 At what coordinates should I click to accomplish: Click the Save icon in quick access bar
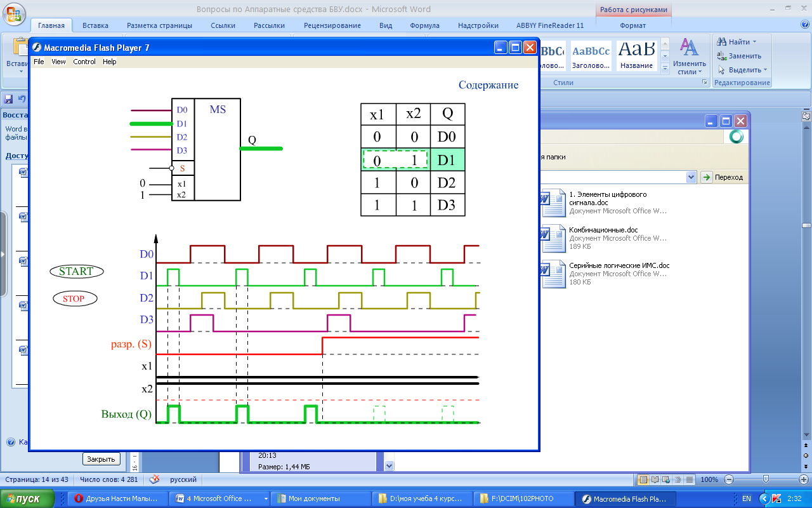9,99
